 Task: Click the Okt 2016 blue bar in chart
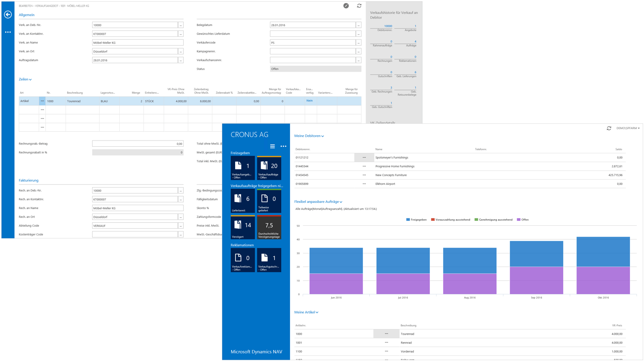click(x=603, y=252)
